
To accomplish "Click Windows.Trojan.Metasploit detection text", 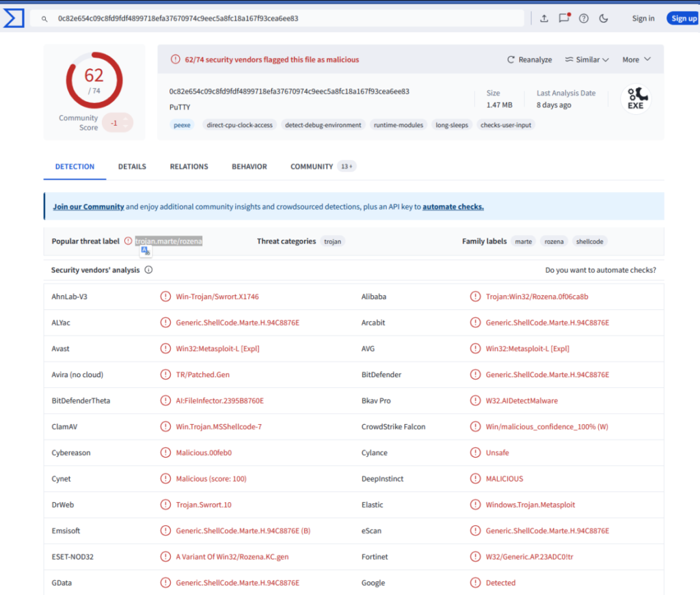I will [530, 504].
